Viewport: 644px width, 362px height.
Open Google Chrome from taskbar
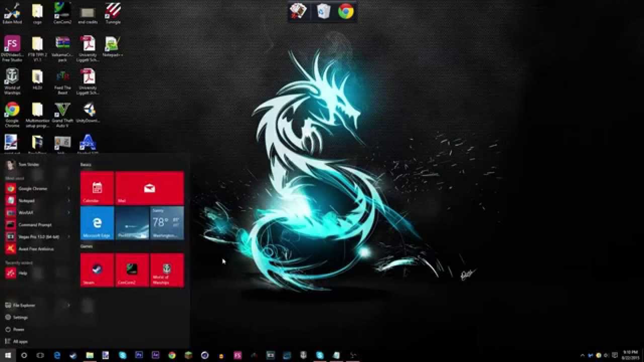(172, 355)
